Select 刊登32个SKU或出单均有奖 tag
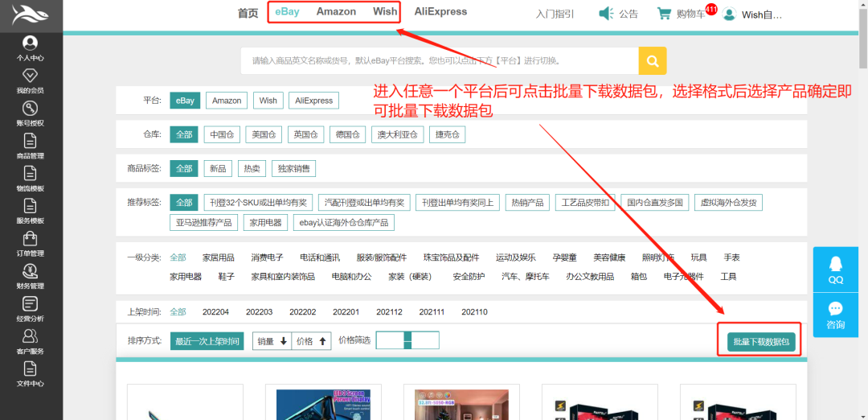Image resolution: width=868 pixels, height=420 pixels. tap(259, 203)
